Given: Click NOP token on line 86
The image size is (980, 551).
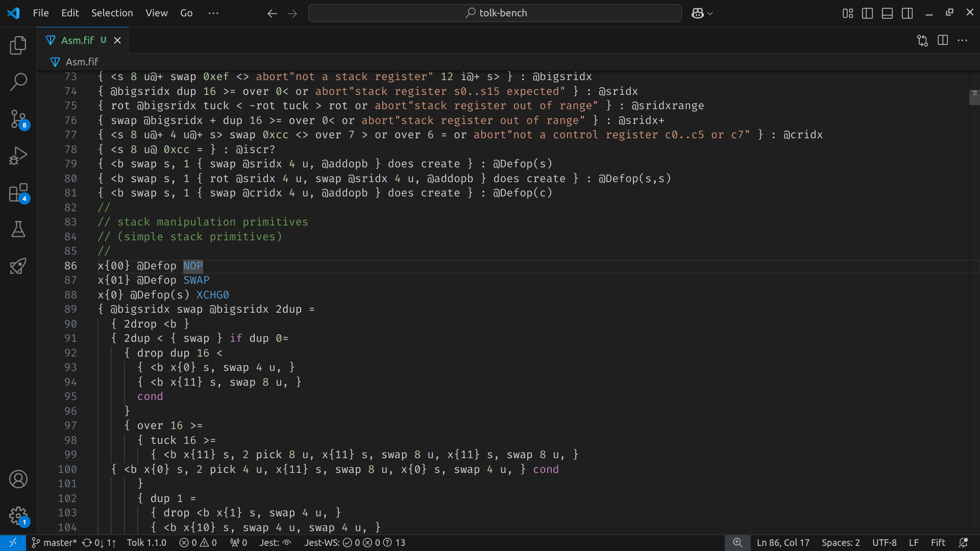Looking at the screenshot, I should 193,266.
